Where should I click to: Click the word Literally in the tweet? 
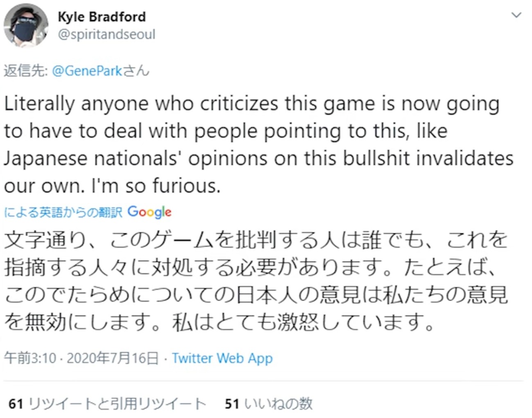[x=39, y=104]
